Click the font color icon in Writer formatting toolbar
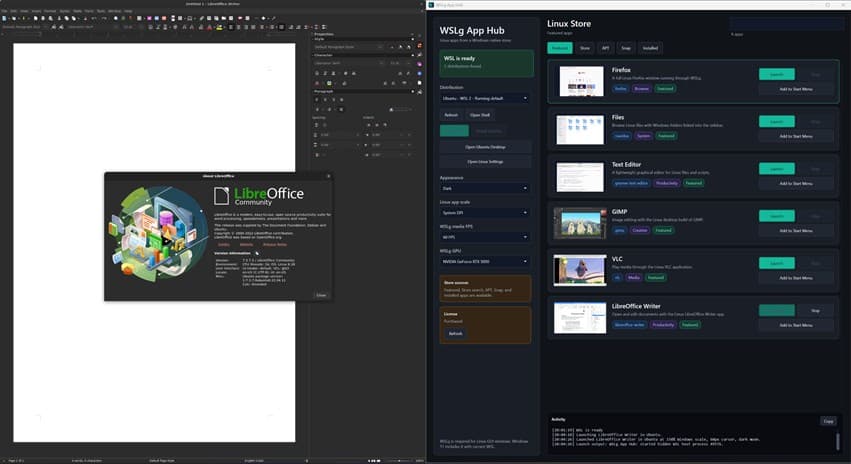This screenshot has height=464, width=851. (x=209, y=27)
